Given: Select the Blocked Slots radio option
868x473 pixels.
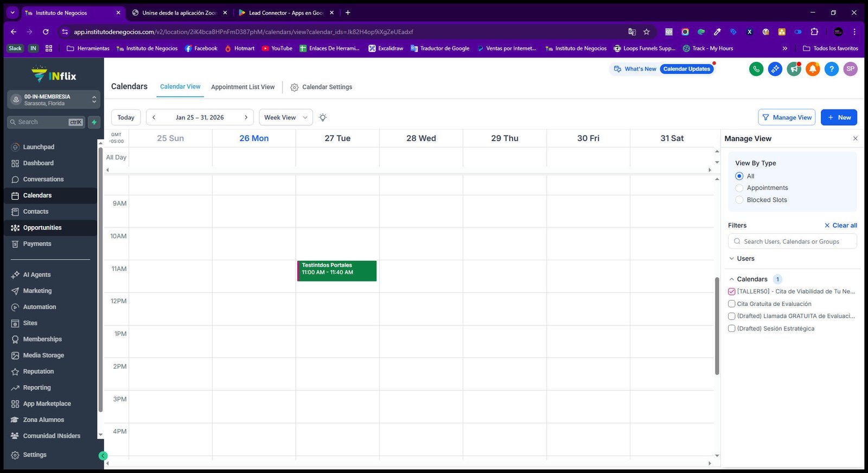Looking at the screenshot, I should [x=739, y=200].
